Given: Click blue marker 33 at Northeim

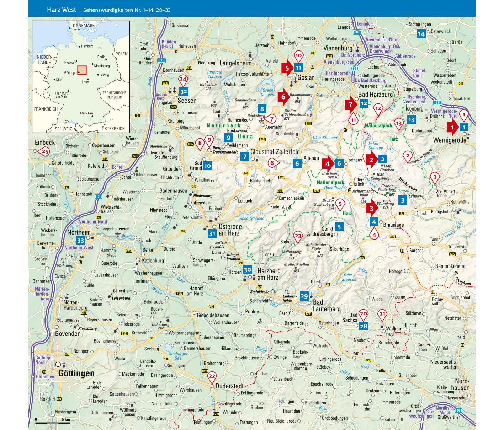Looking at the screenshot, I should (x=81, y=241).
